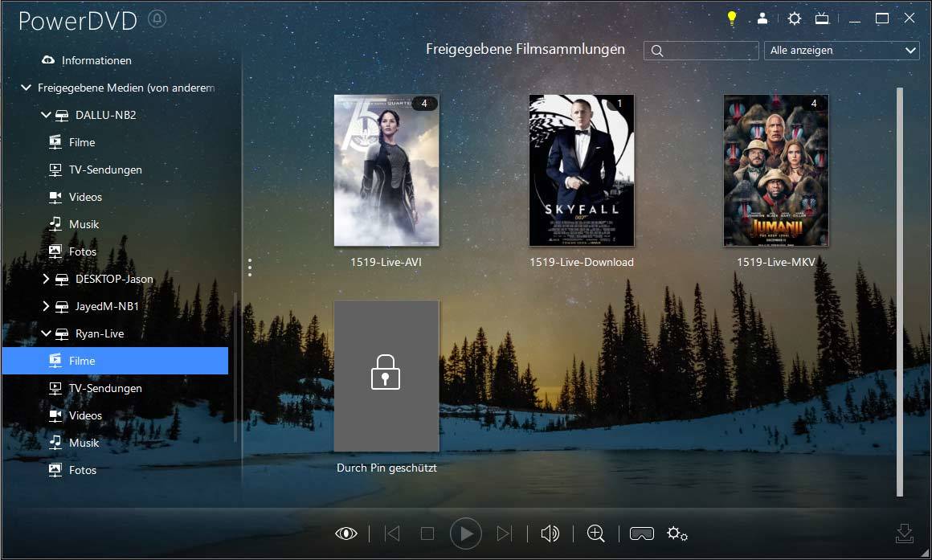Click the 1519-Live-MKV label
This screenshot has width=932, height=560.
(x=775, y=262)
